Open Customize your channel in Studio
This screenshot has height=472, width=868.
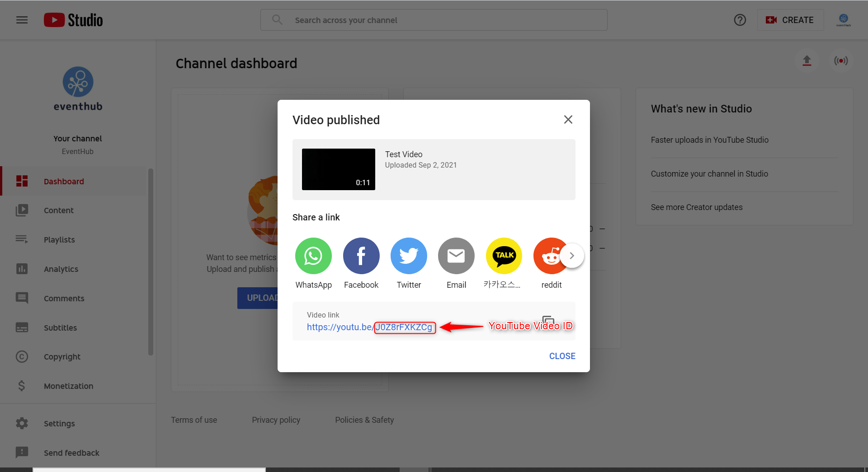[709, 174]
